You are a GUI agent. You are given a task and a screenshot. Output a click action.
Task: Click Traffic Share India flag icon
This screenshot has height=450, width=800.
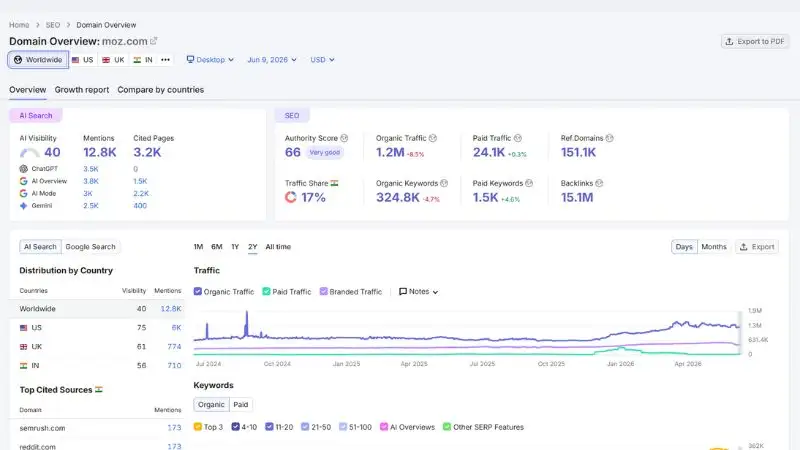pyautogui.click(x=334, y=183)
